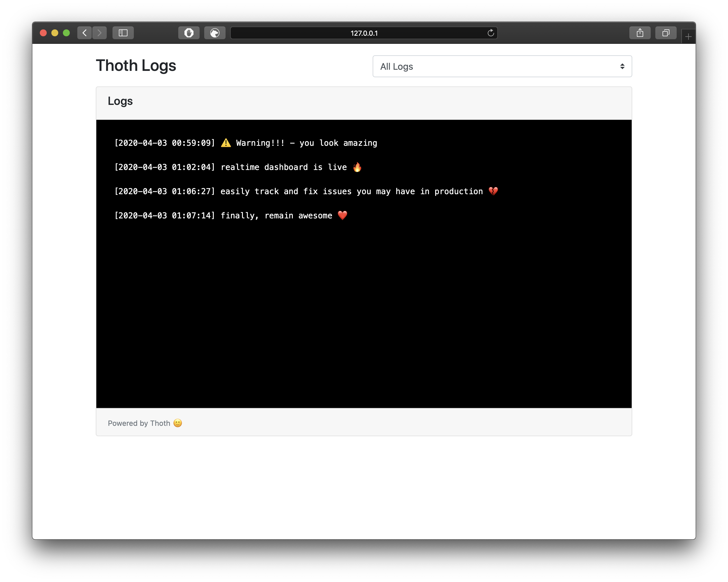This screenshot has width=728, height=582.
Task: Click the browser forward arrow button
Action: 100,33
